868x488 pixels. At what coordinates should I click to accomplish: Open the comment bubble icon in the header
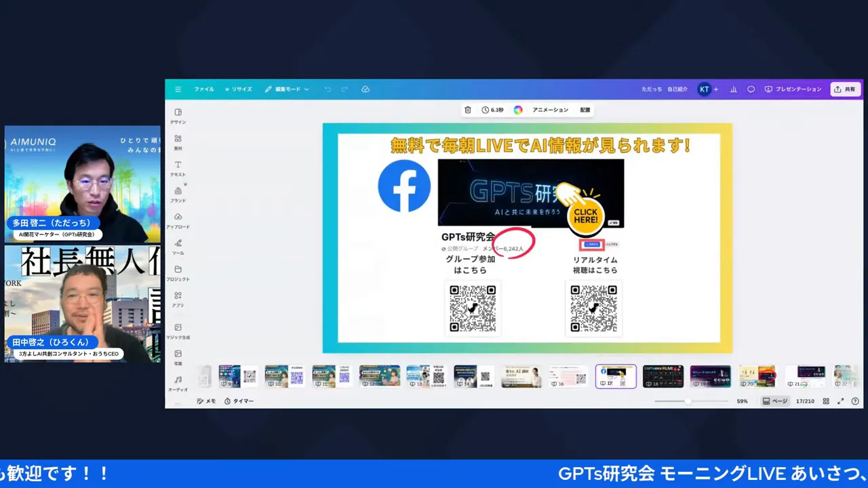(750, 89)
